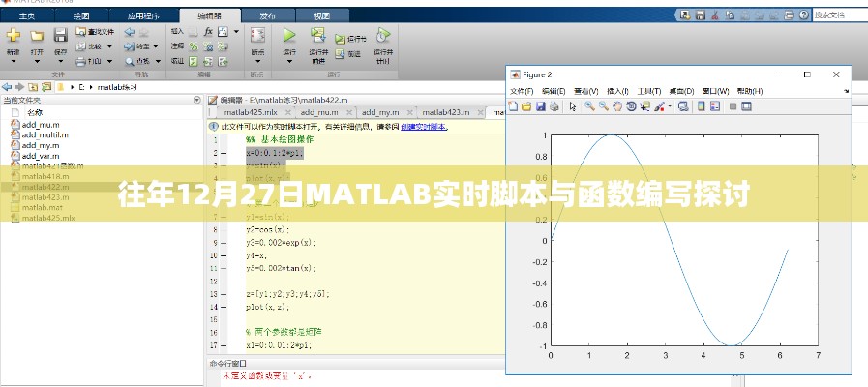
Task: Click the Save icon in Figure 2 toolbar
Action: (x=540, y=106)
